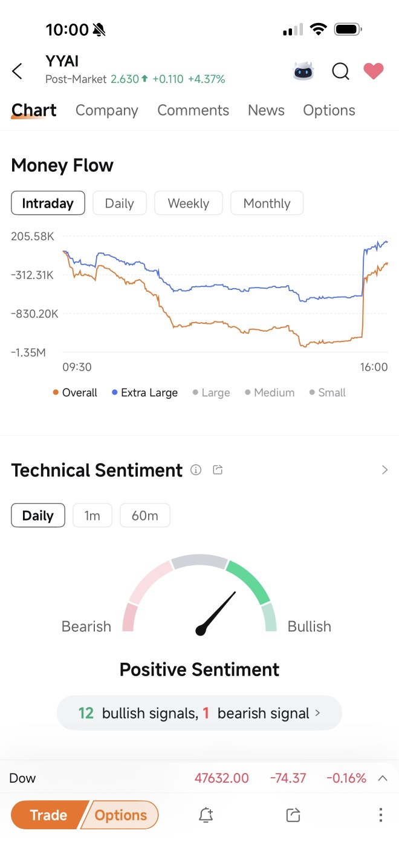The width and height of the screenshot is (399, 868).
Task: Switch to the Company tab
Action: (107, 110)
